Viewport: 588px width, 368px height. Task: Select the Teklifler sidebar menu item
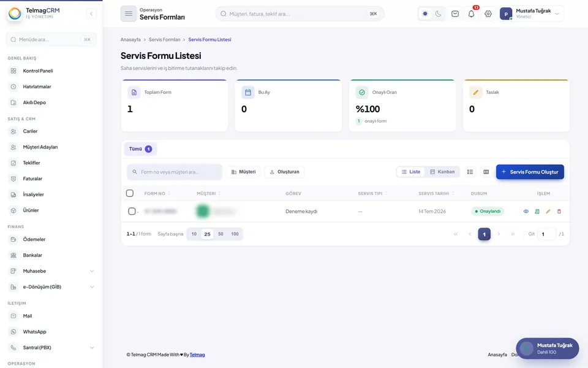[x=51, y=163]
